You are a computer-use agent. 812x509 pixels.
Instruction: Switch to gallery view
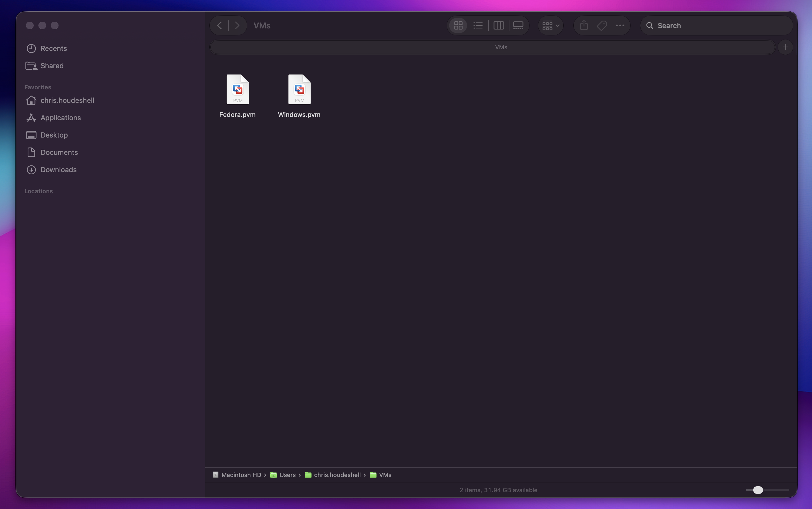[x=518, y=25]
